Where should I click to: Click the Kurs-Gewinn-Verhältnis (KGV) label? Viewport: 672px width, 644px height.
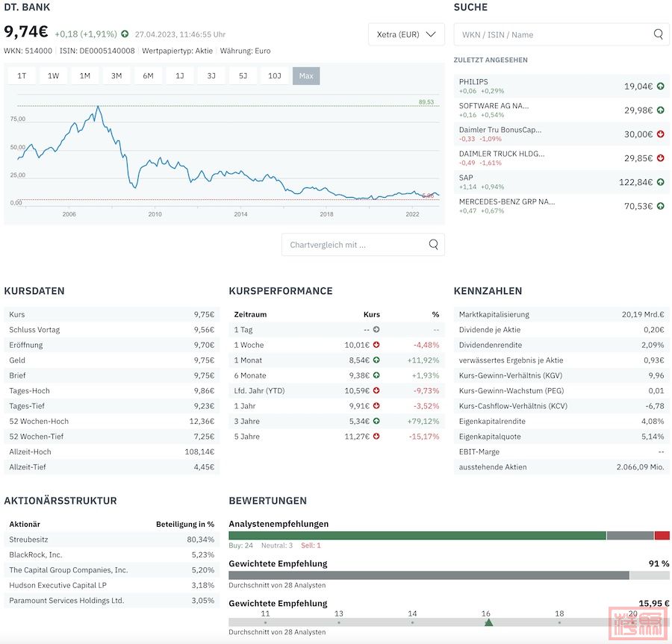[x=511, y=375]
